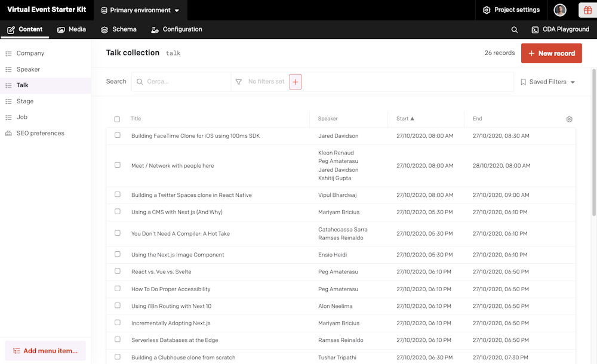
Task: Open the gift box icon
Action: click(587, 10)
